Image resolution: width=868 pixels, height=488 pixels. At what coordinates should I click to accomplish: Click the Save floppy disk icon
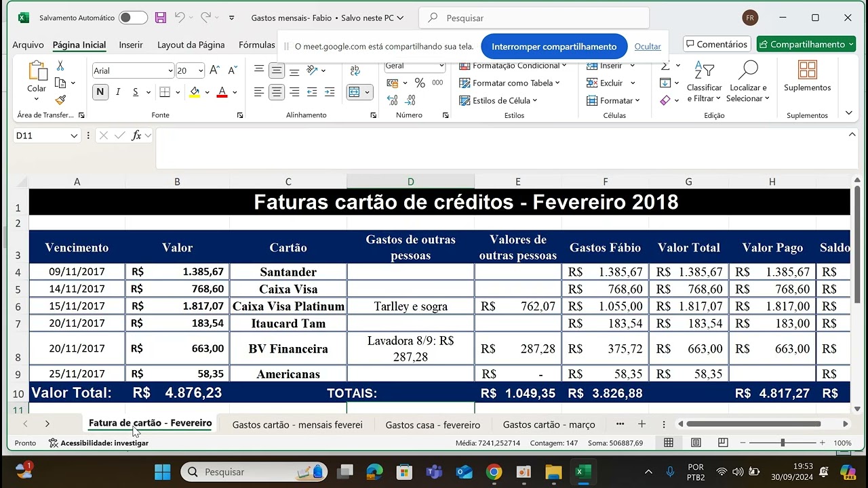(x=161, y=18)
